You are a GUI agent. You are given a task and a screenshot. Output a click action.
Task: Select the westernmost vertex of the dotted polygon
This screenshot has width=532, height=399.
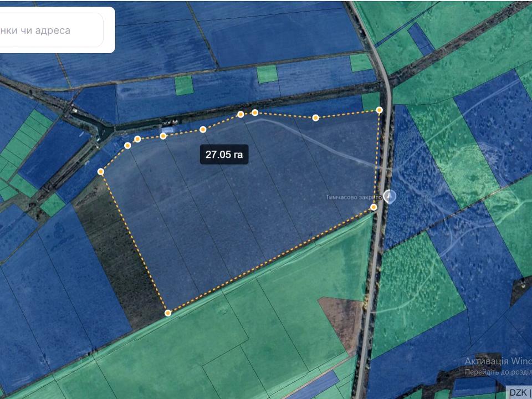(101, 172)
